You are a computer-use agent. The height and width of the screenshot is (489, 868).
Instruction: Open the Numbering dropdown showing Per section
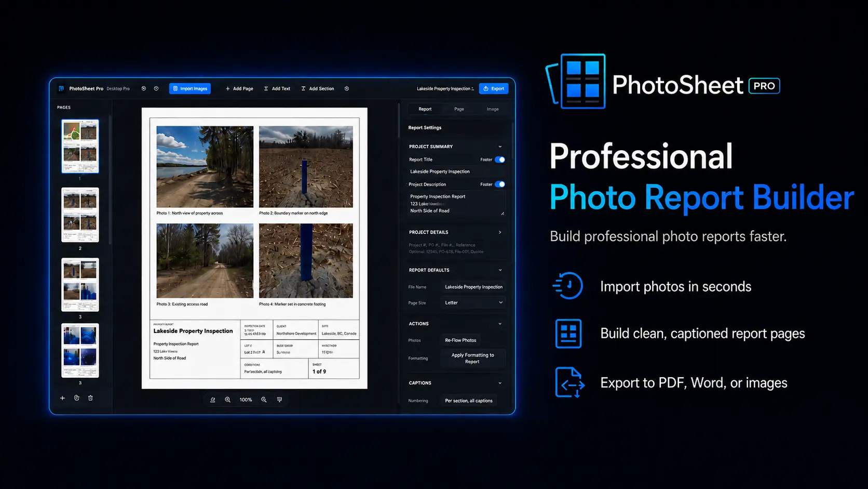click(469, 401)
